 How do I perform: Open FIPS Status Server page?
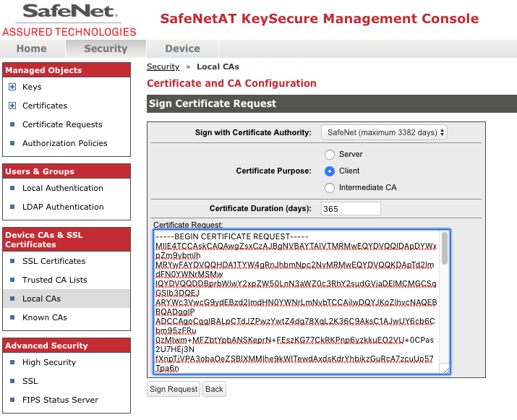tap(60, 400)
